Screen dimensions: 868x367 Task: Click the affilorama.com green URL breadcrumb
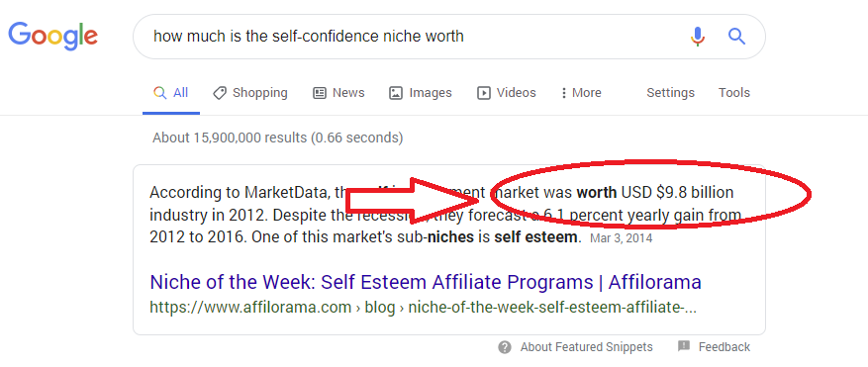pyautogui.click(x=424, y=308)
